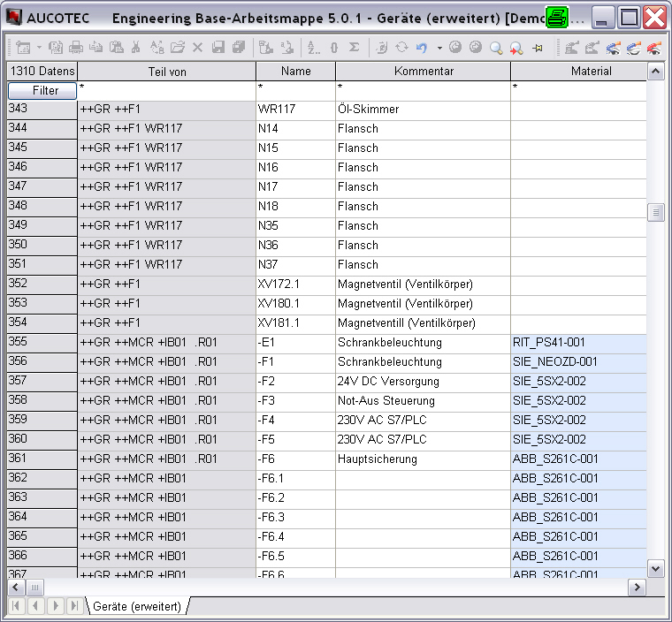Click the rename/replace text icon

[157, 48]
